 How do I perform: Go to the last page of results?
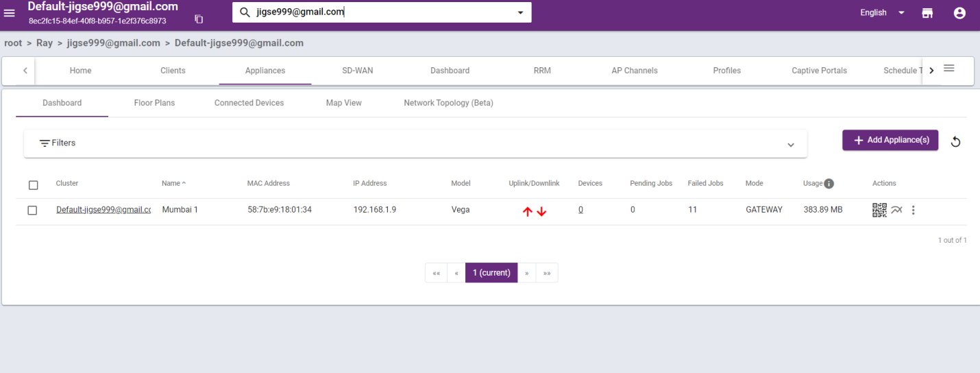pos(547,273)
